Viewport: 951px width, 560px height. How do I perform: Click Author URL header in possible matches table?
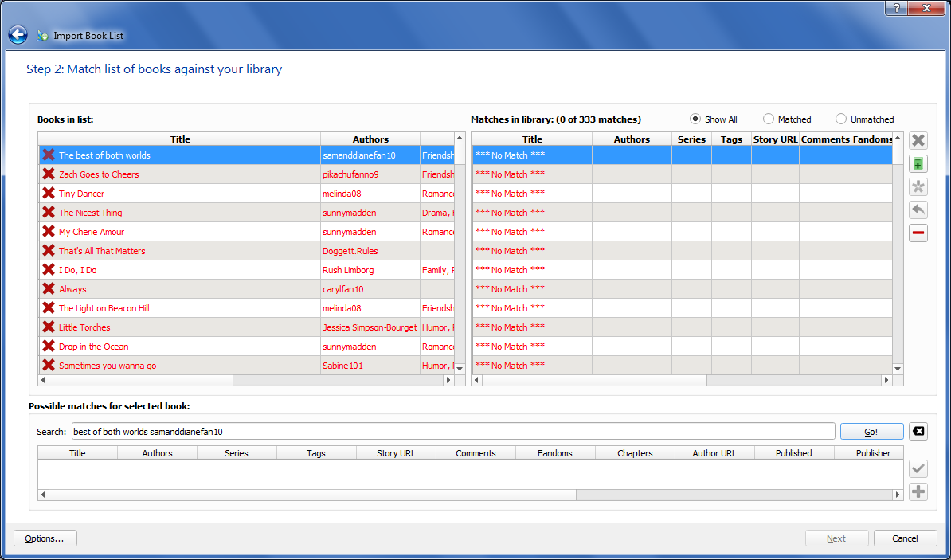[x=714, y=453]
